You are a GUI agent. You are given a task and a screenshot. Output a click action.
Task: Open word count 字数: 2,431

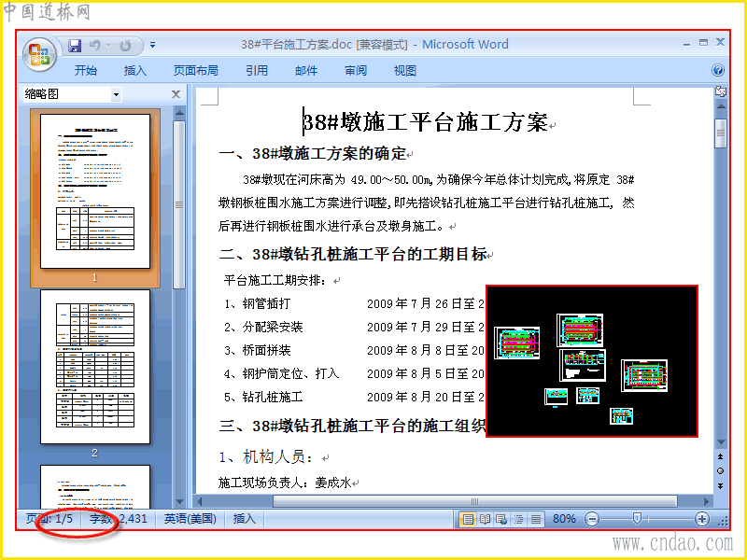click(x=119, y=519)
